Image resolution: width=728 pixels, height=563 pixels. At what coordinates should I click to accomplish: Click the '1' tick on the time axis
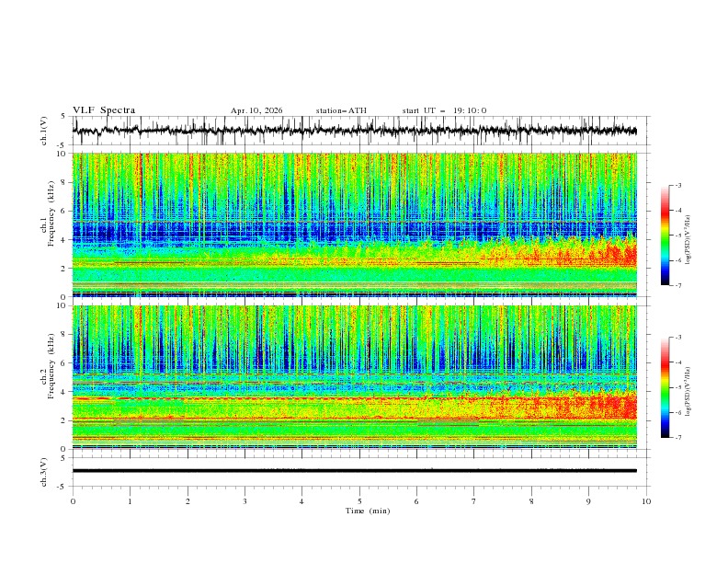pyautogui.click(x=131, y=501)
